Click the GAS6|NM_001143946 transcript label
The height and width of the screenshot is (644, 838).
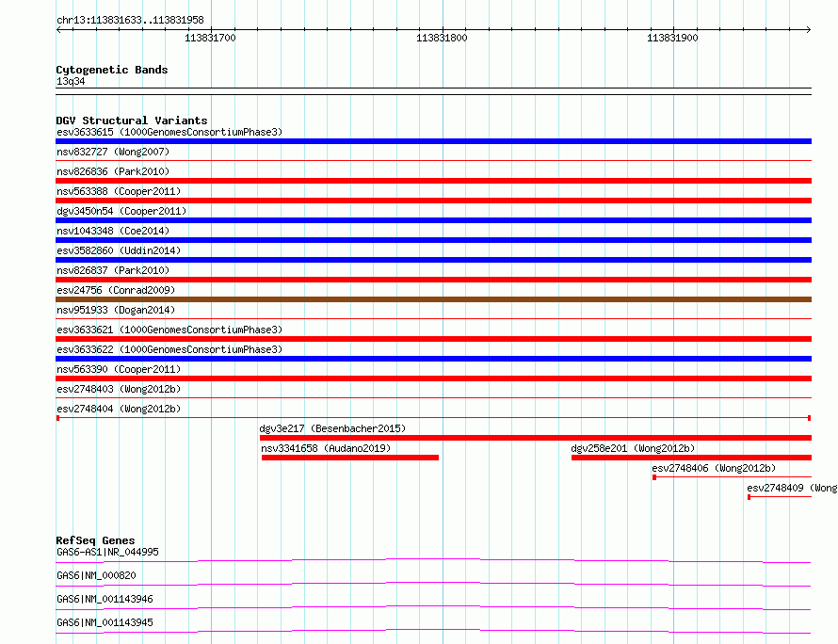click(105, 599)
